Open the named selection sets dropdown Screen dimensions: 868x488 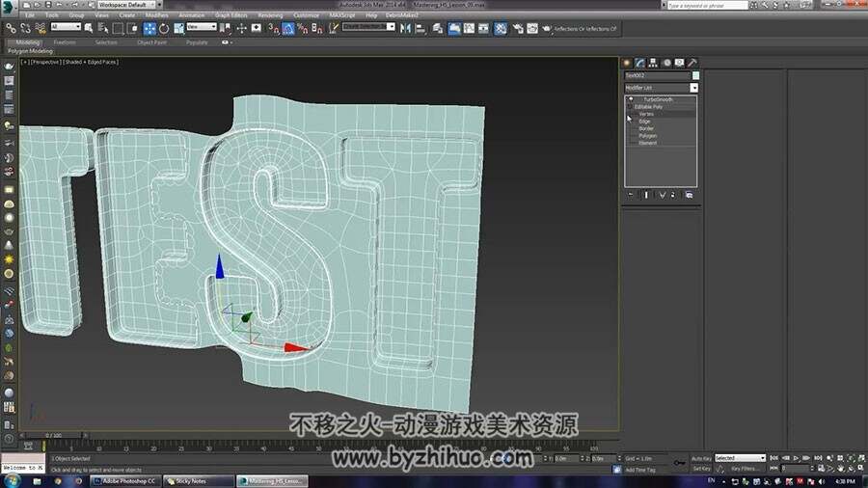point(368,27)
